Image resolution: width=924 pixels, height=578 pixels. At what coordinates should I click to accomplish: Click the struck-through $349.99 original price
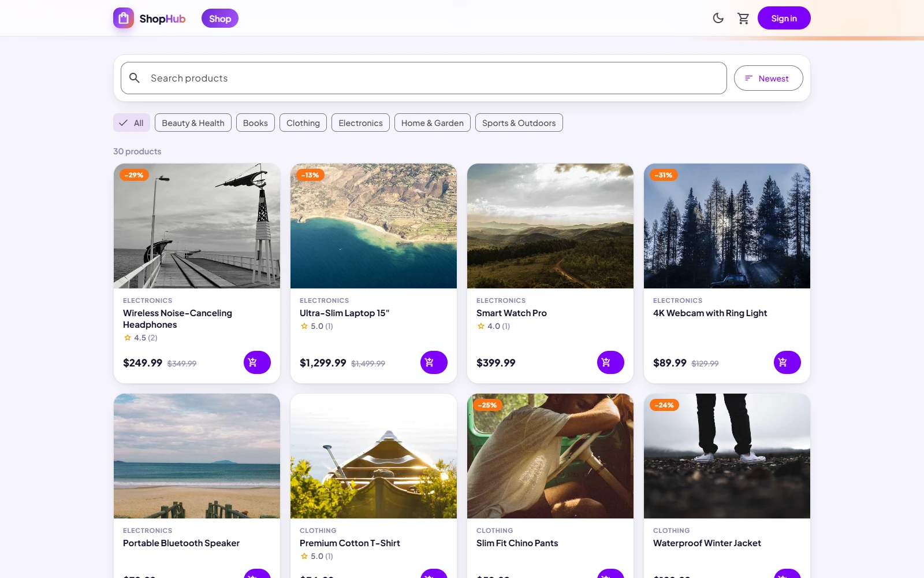coord(182,364)
